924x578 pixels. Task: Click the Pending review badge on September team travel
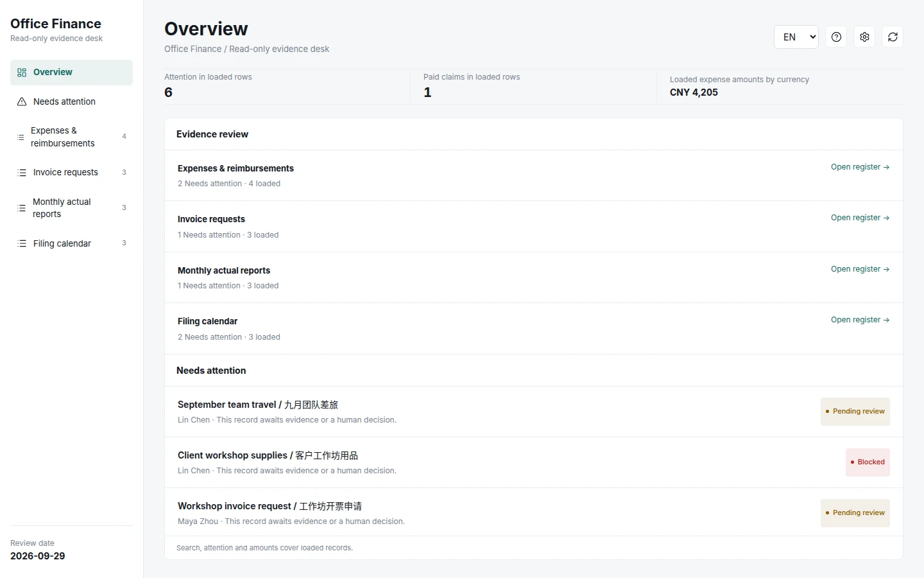tap(855, 412)
